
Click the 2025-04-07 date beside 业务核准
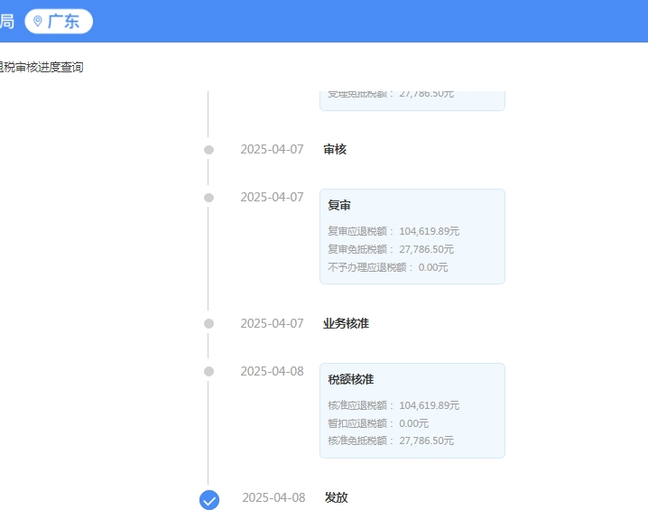click(272, 323)
